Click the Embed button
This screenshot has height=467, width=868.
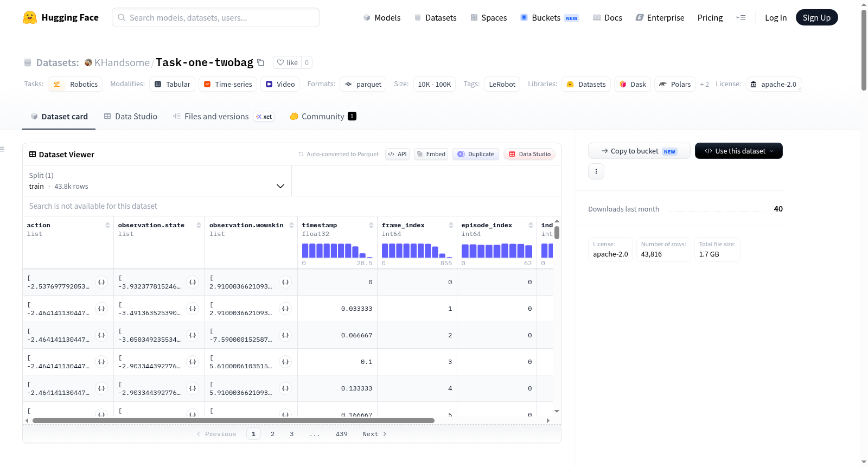tap(431, 154)
